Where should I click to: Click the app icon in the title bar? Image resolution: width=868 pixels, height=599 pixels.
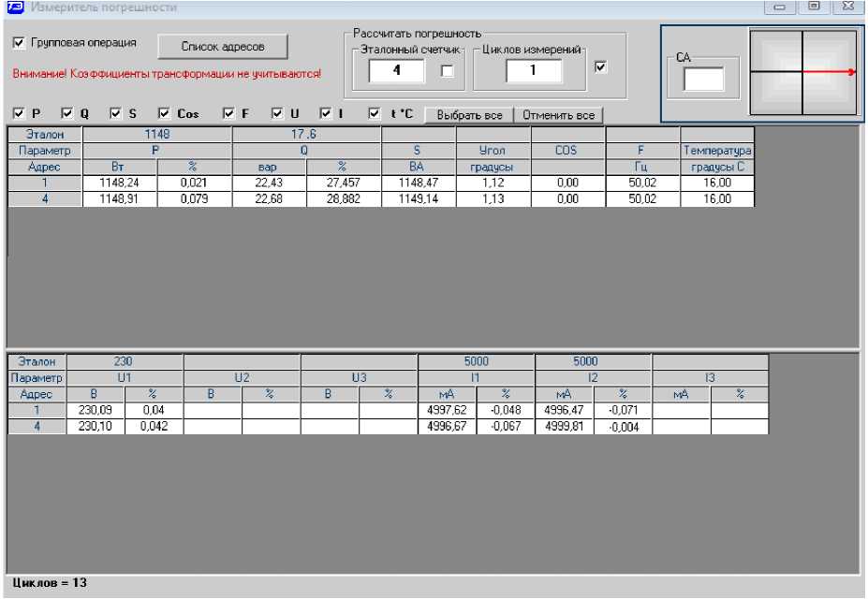click(x=14, y=7)
